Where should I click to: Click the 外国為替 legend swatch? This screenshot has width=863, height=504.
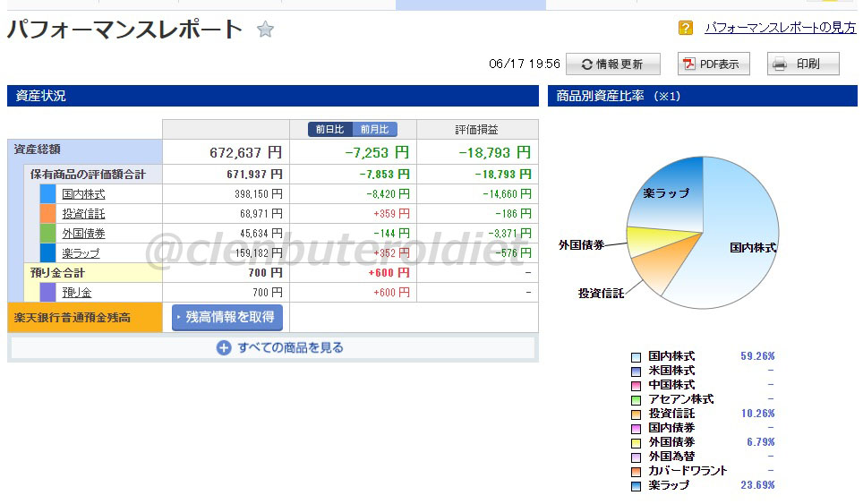pos(636,457)
